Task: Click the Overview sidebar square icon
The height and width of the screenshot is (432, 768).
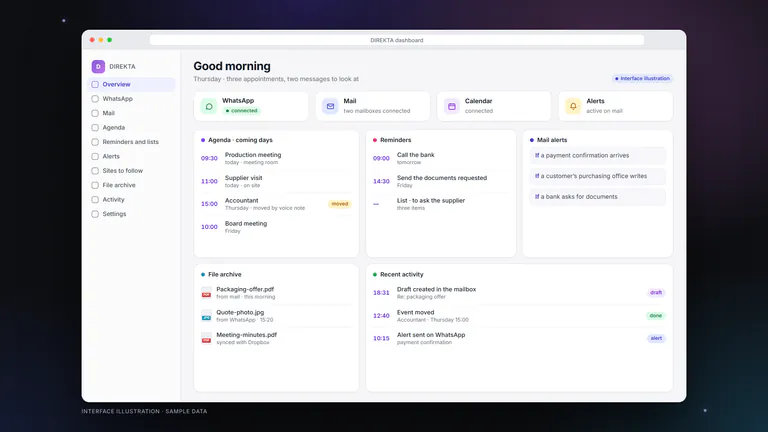Action: coord(95,84)
